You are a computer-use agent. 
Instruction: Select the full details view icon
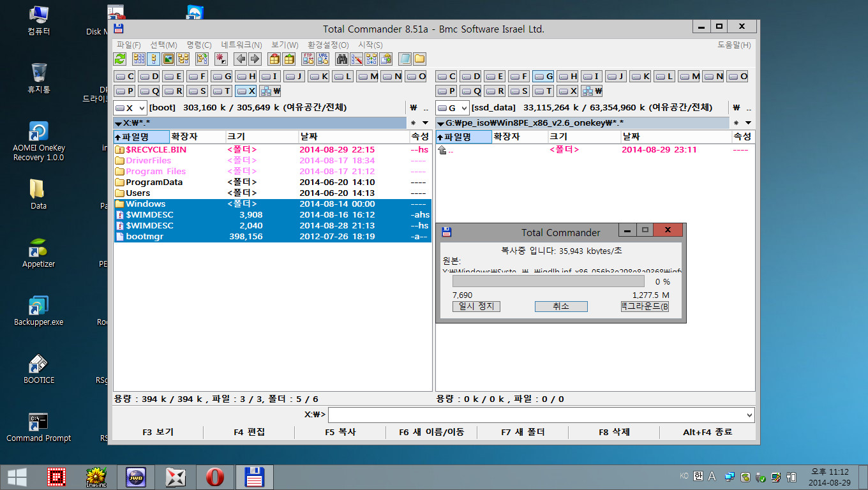[x=153, y=59]
